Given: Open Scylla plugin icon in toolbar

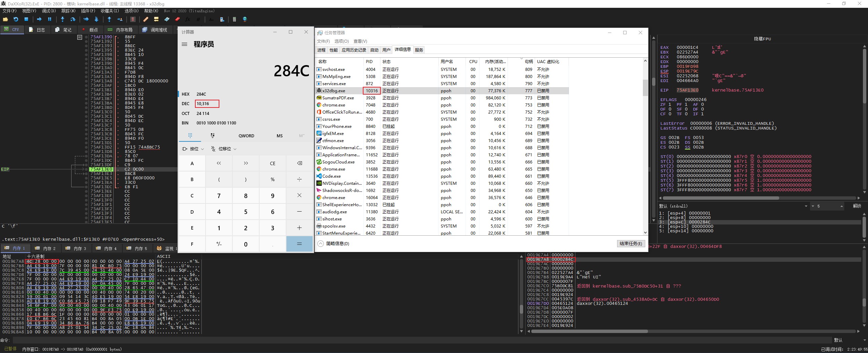Looking at the screenshot, I should click(x=133, y=19).
